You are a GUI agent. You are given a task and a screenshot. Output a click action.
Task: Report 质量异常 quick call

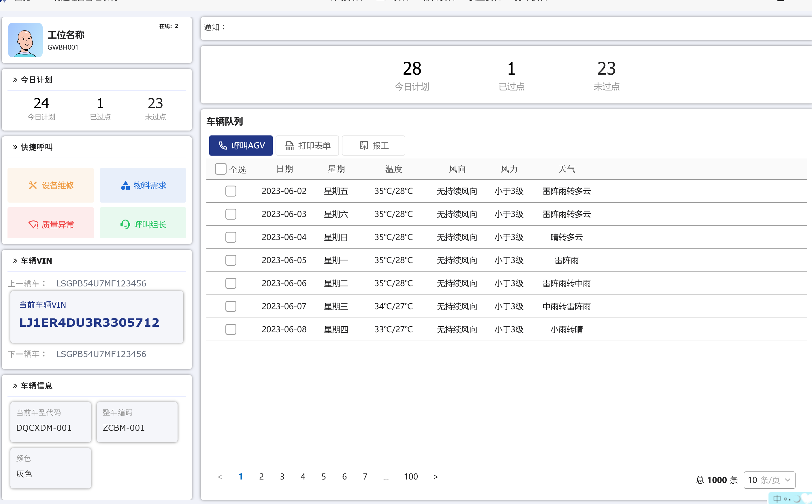click(51, 223)
